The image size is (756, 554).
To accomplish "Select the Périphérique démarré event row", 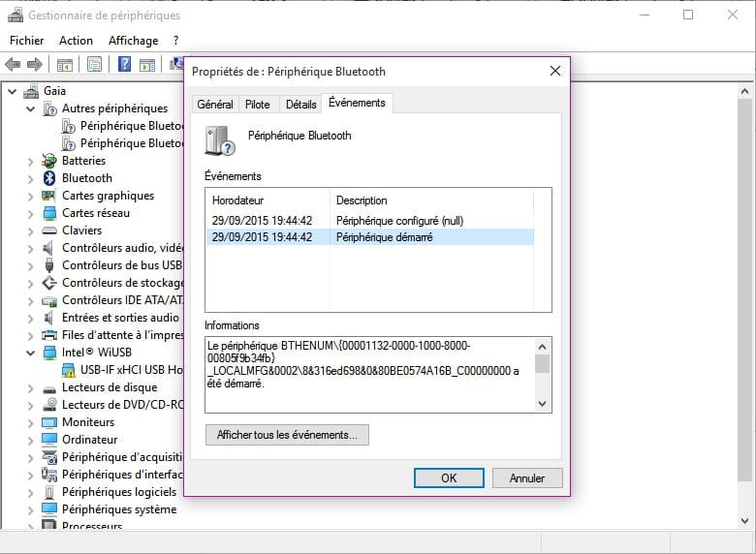I will (370, 237).
